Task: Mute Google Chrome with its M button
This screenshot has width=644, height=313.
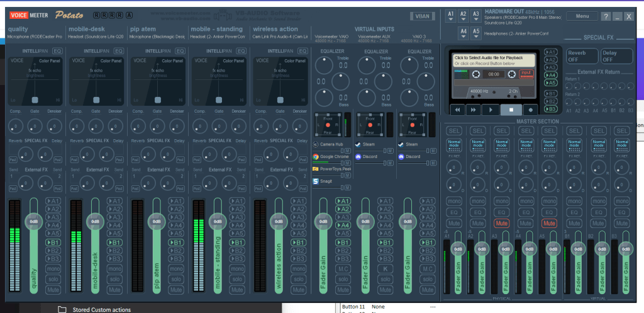Action: pos(347,163)
